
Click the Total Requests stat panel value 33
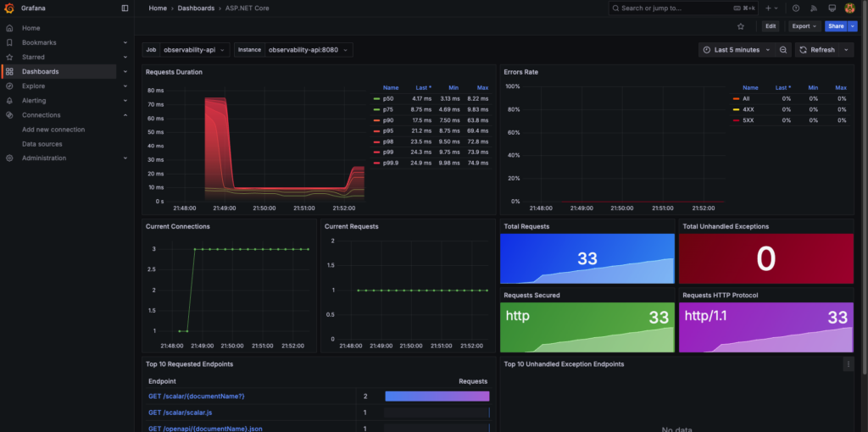pos(587,258)
